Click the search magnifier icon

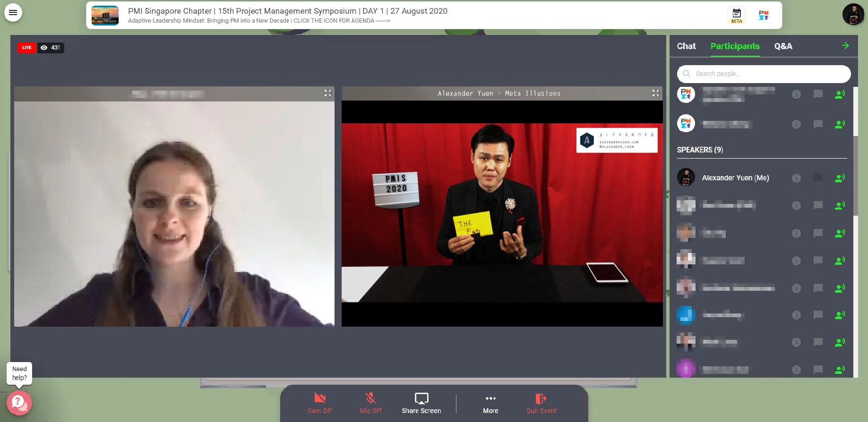point(687,74)
